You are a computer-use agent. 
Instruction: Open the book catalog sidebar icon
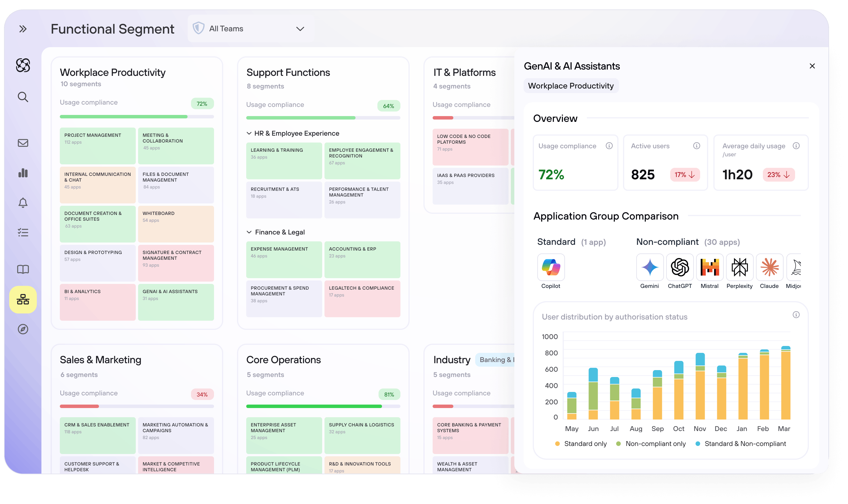click(23, 269)
